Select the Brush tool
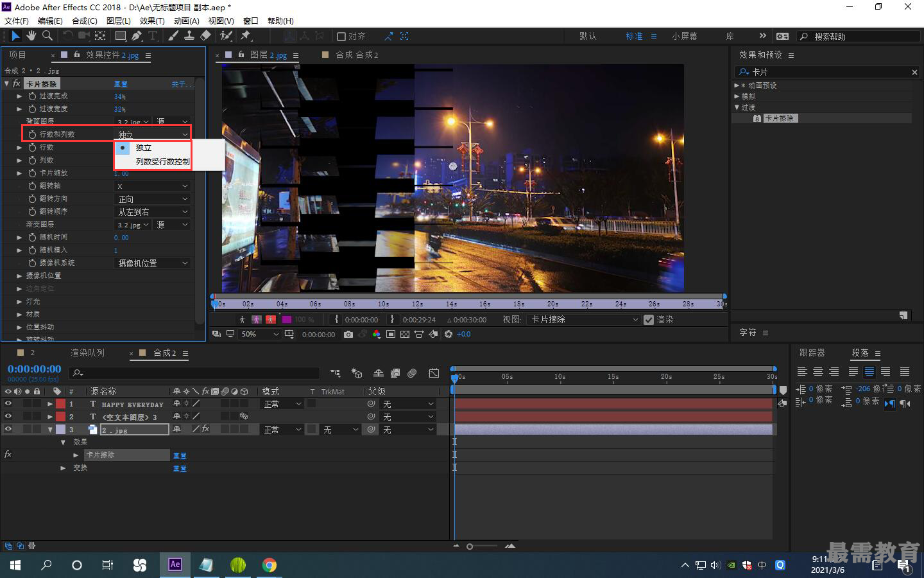Viewport: 924px width, 578px height. pyautogui.click(x=173, y=36)
